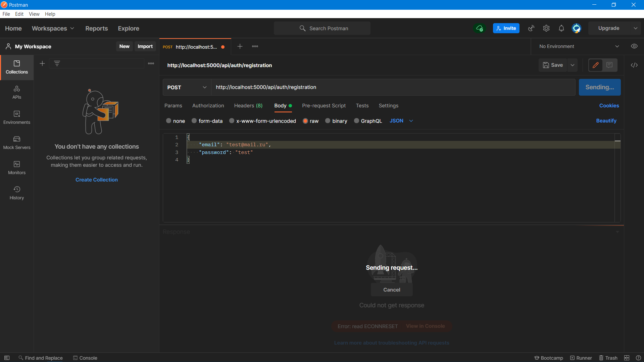The width and height of the screenshot is (644, 362).
Task: Open the JSON format dropdown
Action: (401, 121)
